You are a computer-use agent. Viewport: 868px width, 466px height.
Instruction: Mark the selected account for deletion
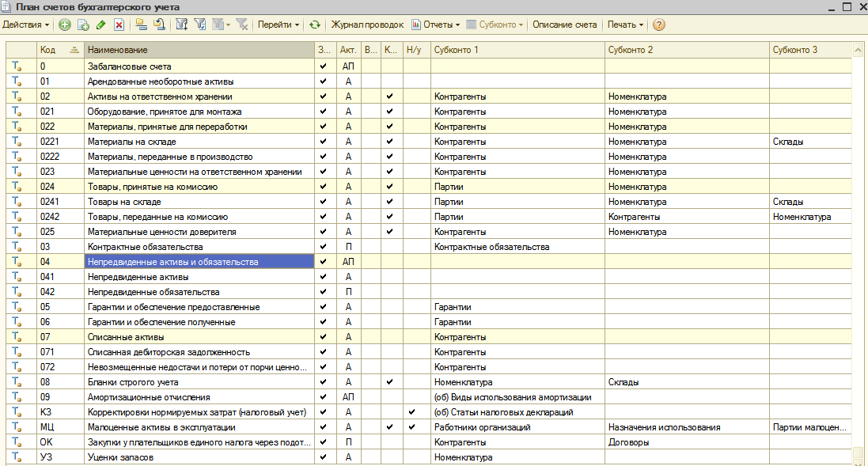(119, 25)
